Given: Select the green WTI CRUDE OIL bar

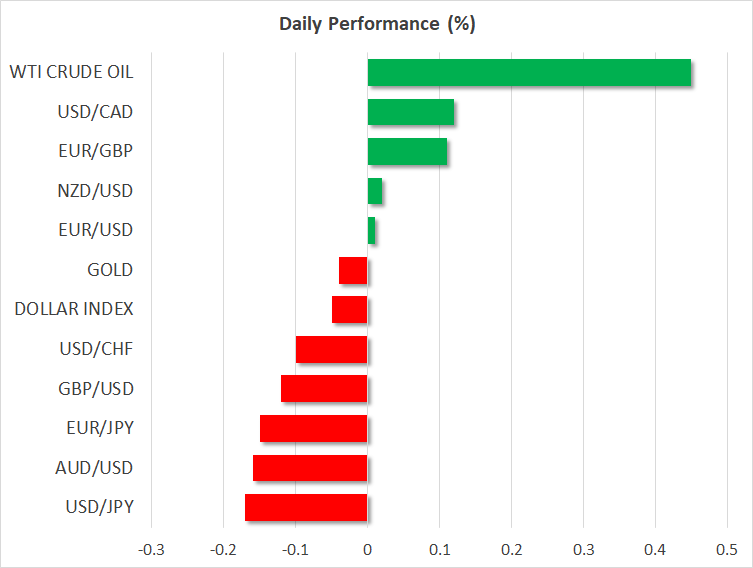Looking at the screenshot, I should pyautogui.click(x=529, y=73).
